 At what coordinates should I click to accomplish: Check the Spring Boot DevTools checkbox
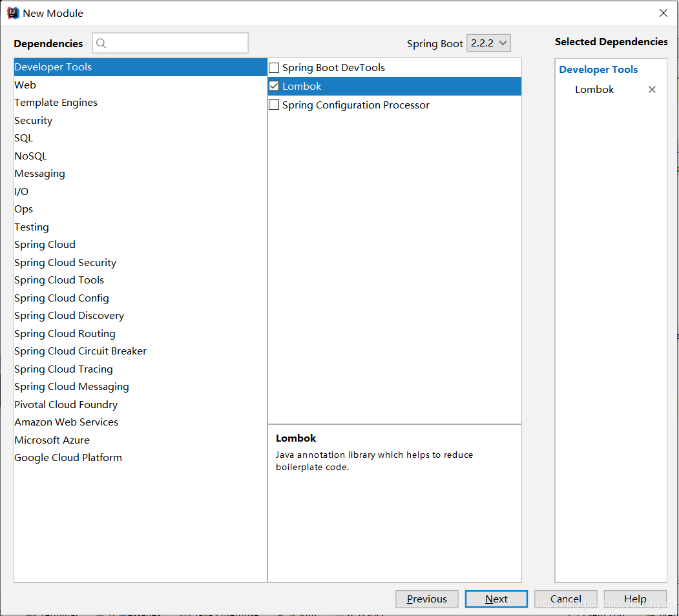point(274,68)
